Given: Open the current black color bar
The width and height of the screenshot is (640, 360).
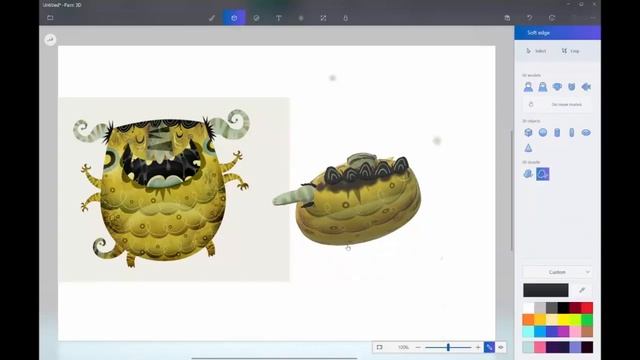Looking at the screenshot, I should [546, 290].
